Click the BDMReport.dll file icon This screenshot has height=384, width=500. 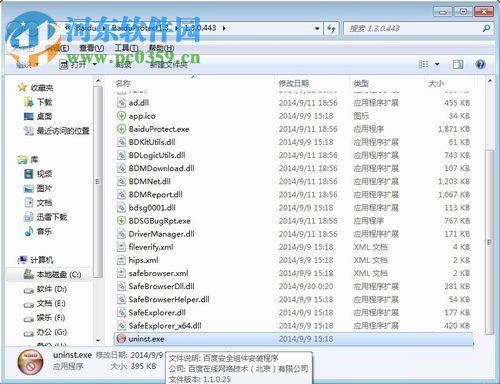pyautogui.click(x=121, y=194)
